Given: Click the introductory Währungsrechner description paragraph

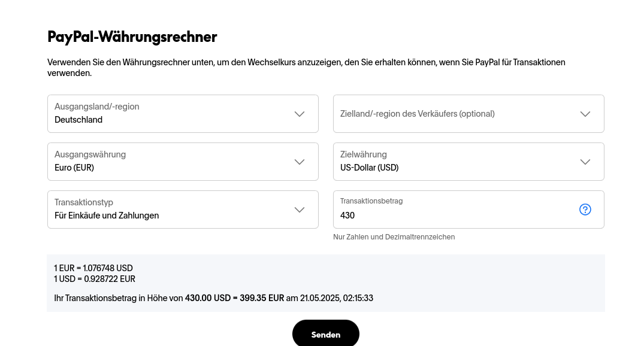Looking at the screenshot, I should tap(306, 68).
